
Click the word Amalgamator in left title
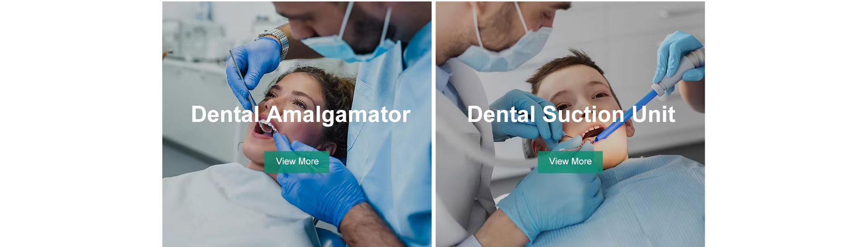pos(338,114)
